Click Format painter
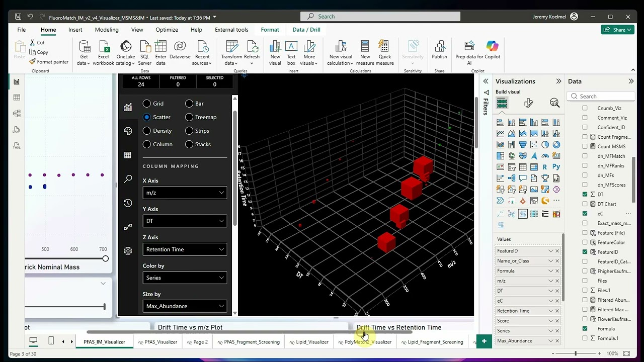The width and height of the screenshot is (644, 362). click(x=49, y=62)
